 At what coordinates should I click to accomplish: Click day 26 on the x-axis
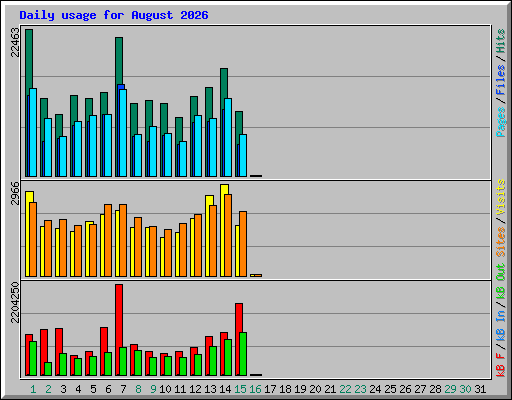[405, 389]
